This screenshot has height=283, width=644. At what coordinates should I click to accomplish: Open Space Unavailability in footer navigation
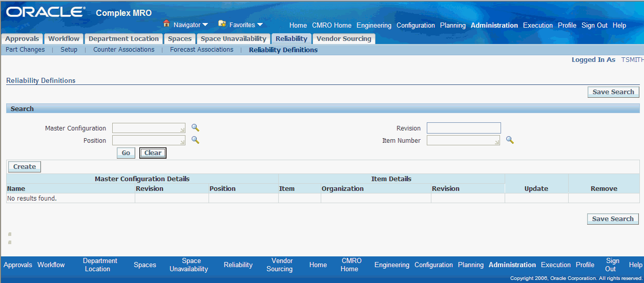click(189, 265)
